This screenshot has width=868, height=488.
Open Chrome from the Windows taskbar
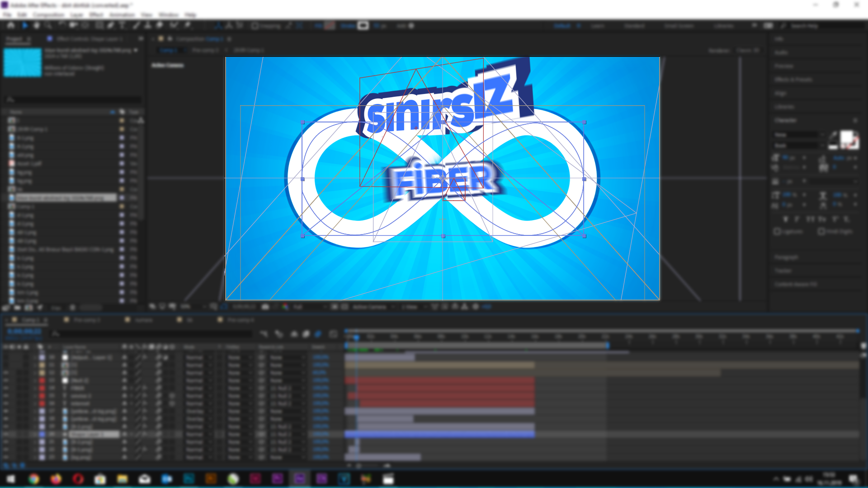[34, 479]
